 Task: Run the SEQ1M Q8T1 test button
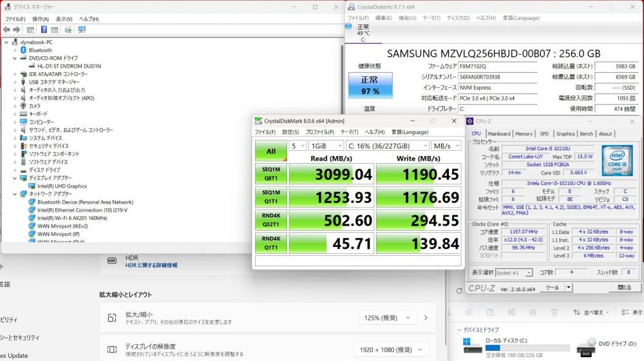click(271, 173)
